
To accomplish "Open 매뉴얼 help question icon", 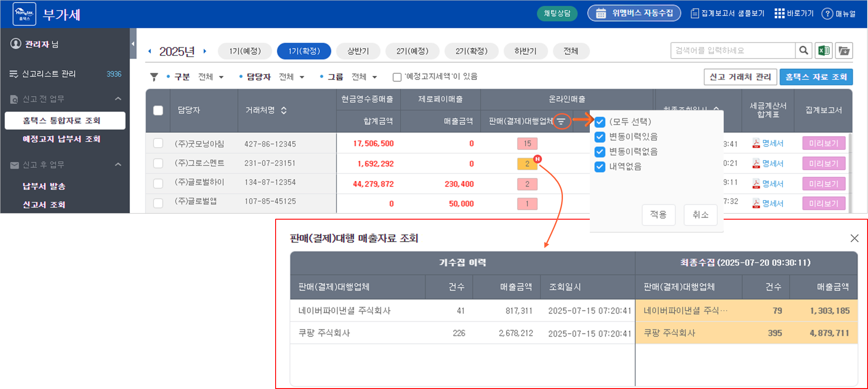I will pyautogui.click(x=827, y=14).
